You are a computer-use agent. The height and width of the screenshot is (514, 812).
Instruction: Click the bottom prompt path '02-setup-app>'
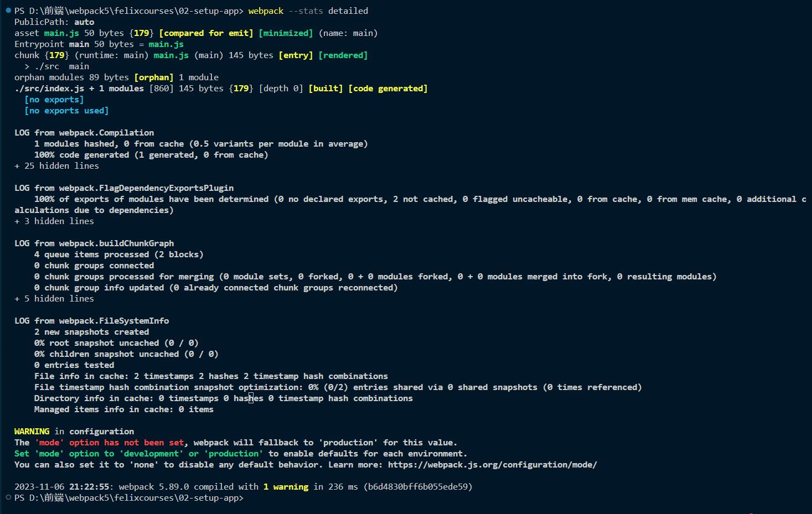pyautogui.click(x=211, y=498)
